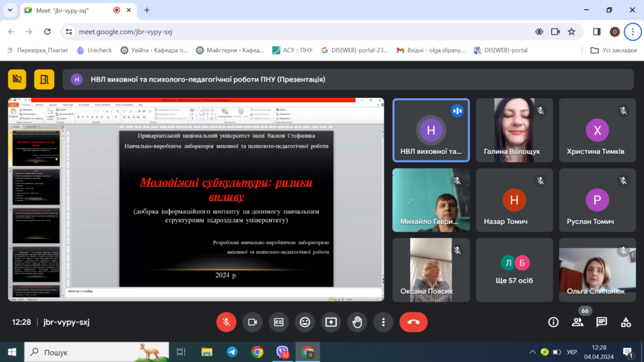Unmute the microphone

(226, 322)
